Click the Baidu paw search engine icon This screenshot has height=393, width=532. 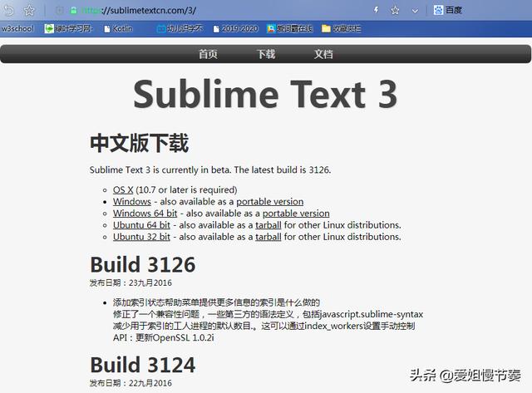coord(439,11)
